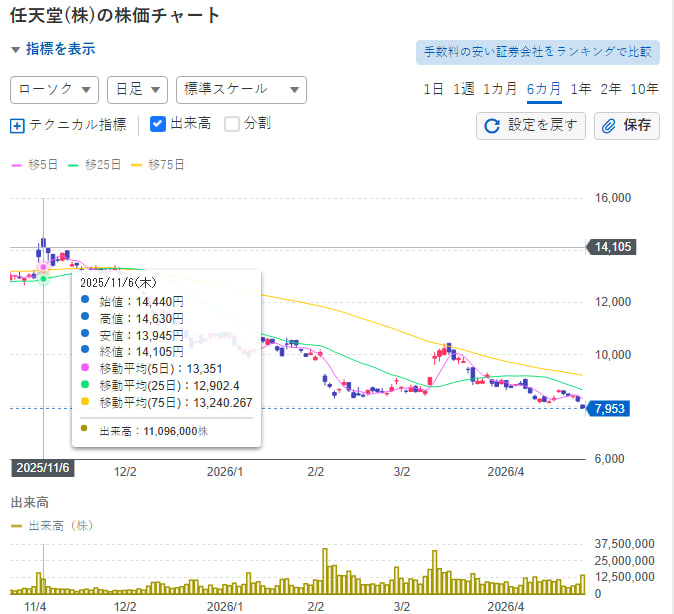Select the 1日 period tab
The width and height of the screenshot is (674, 614).
tap(433, 89)
